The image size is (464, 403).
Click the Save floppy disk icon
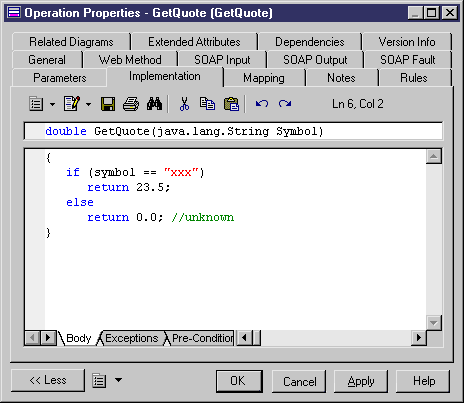108,104
